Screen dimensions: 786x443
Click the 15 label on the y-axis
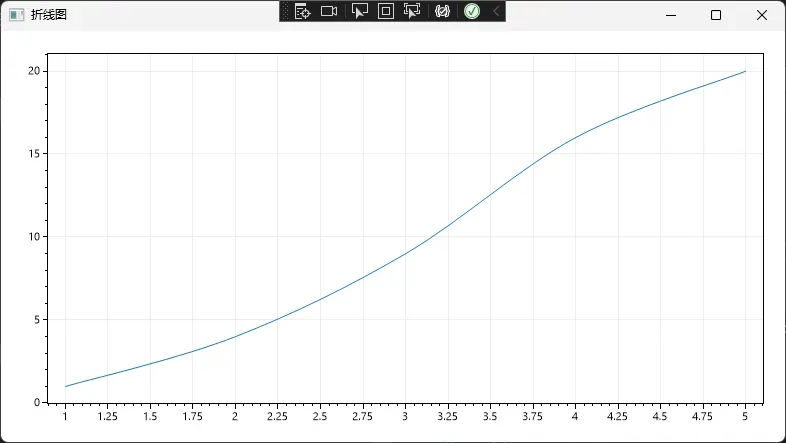click(33, 154)
